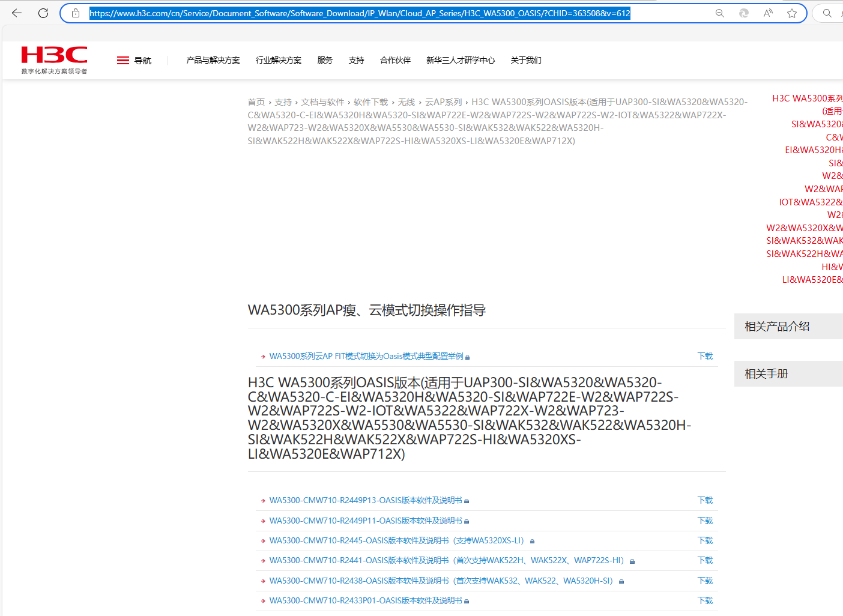843x616 pixels.
Task: Open WA5300系列云AP FIT模式切换为Oasis模式 document link
Action: 366,356
